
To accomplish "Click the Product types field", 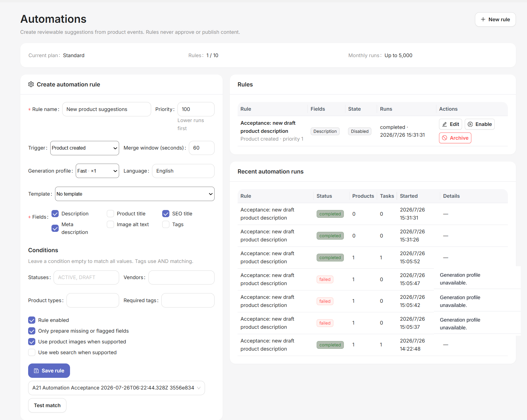I will 93,300.
